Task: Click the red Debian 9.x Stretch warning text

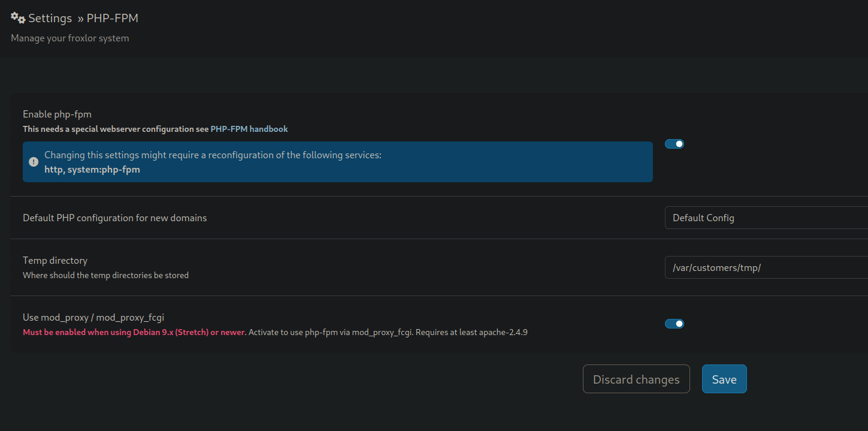Action: point(134,332)
